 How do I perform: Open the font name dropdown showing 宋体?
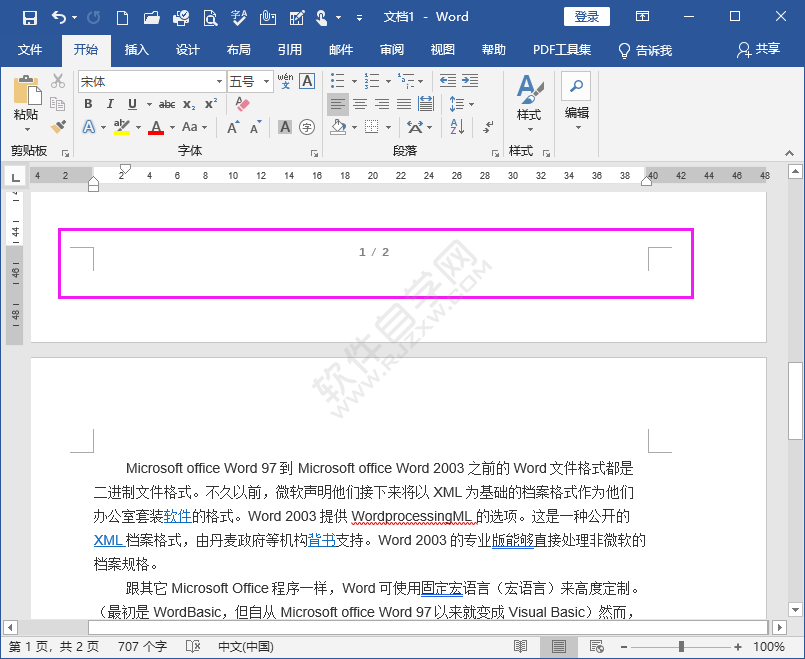point(150,81)
